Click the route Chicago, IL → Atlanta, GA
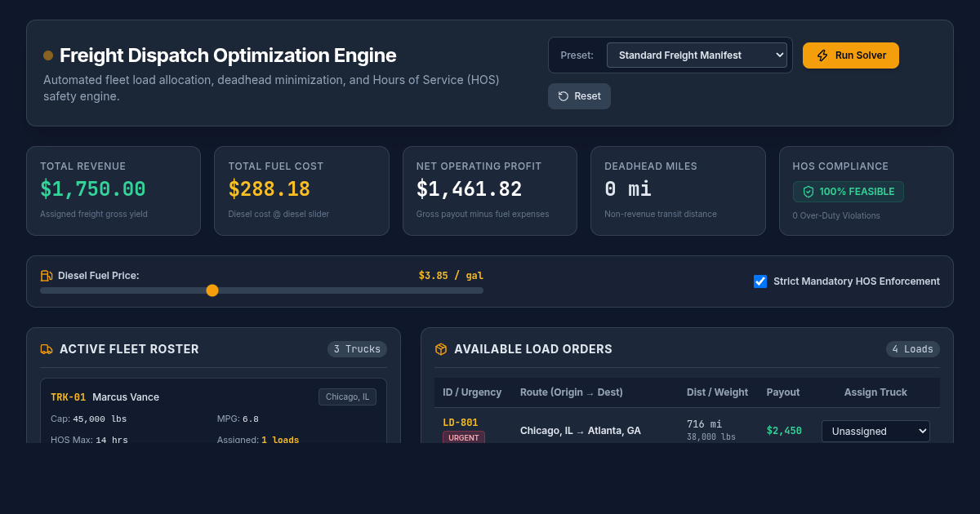Viewport: 980px width, 514px height. 581,431
